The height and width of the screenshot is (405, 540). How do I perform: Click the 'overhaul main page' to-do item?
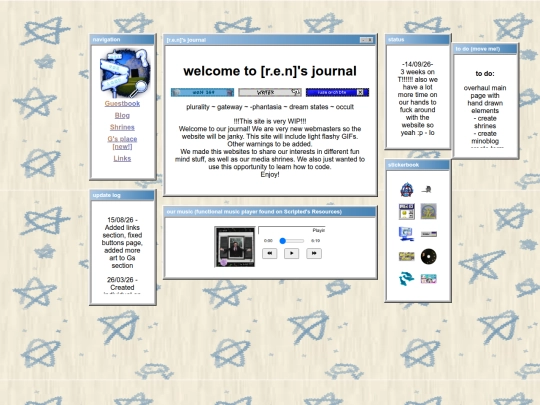pos(485,99)
